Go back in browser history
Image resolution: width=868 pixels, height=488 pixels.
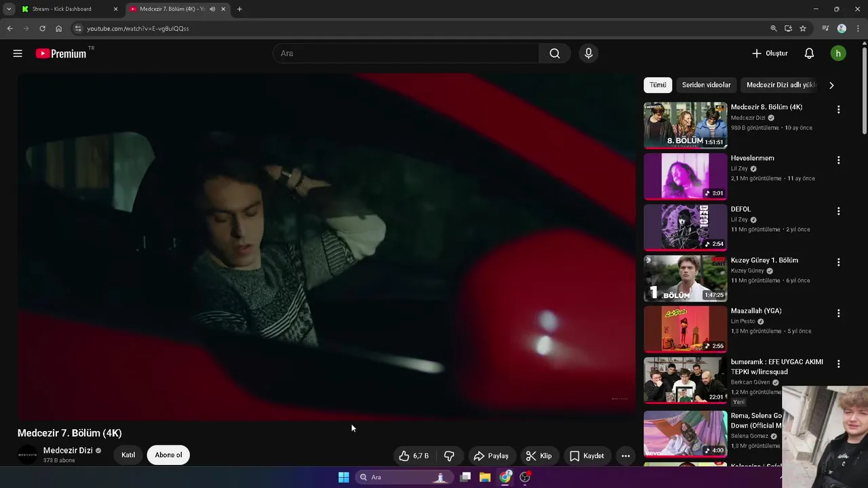click(x=9, y=28)
